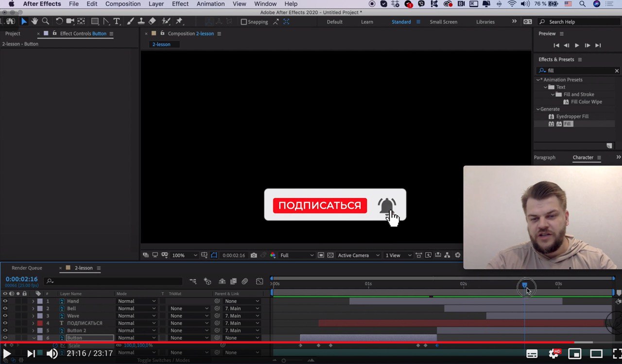This screenshot has width=622, height=364.
Task: Enable the Snapping checkbox
Action: (244, 22)
